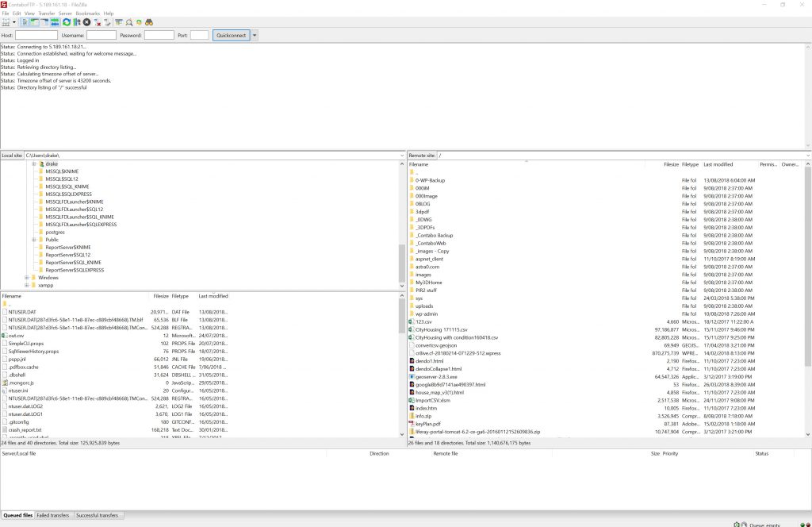Open the Bookmarks menu
The height and width of the screenshot is (527, 812).
pos(89,13)
